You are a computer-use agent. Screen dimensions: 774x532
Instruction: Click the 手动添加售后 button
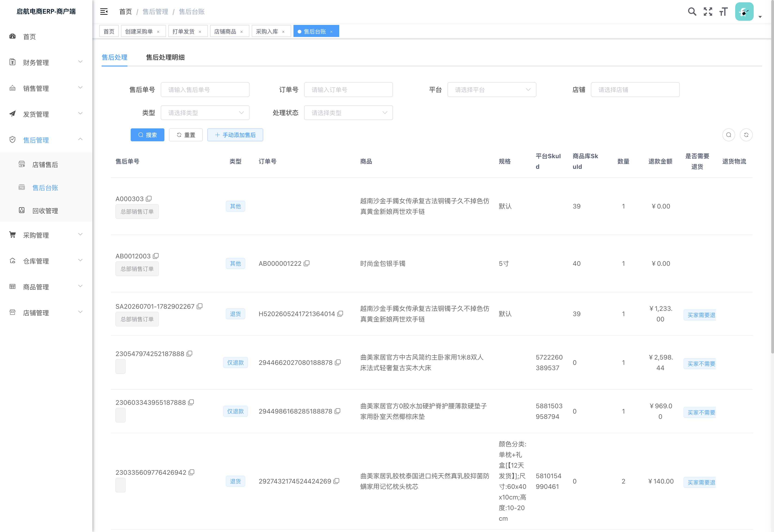click(235, 135)
